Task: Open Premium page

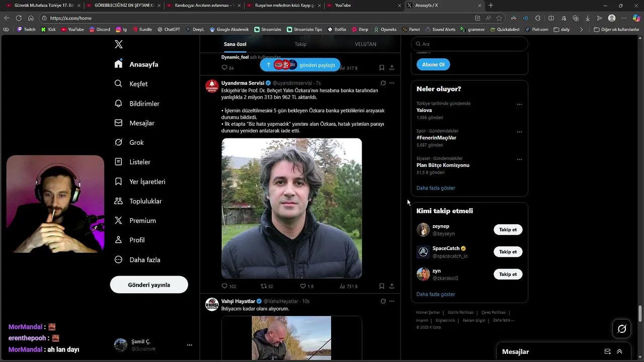Action: tap(135, 221)
